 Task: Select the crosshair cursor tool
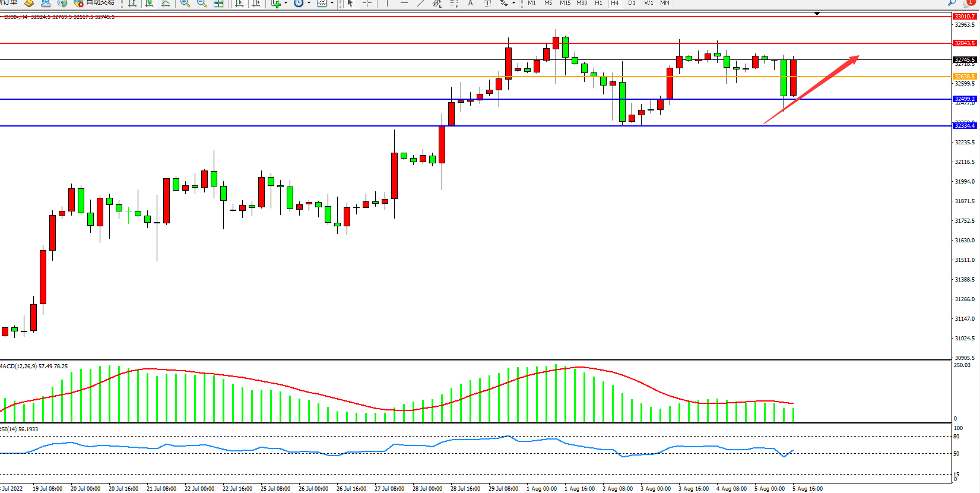[x=367, y=3]
